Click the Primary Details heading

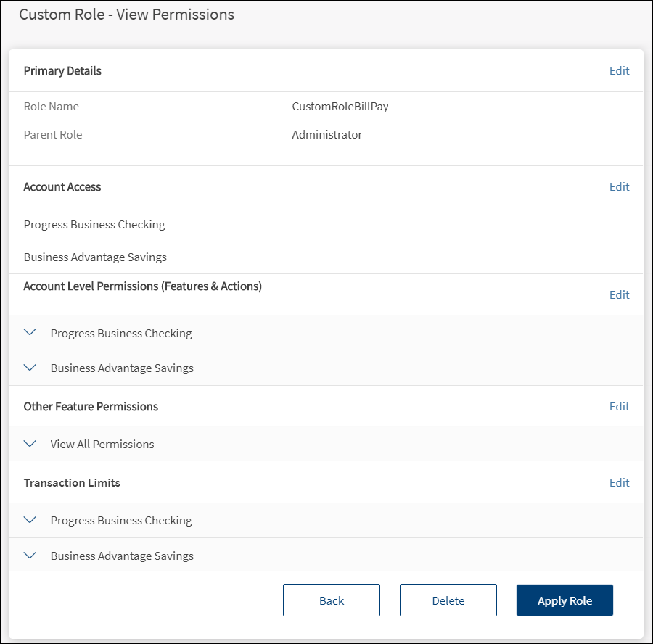pos(62,71)
